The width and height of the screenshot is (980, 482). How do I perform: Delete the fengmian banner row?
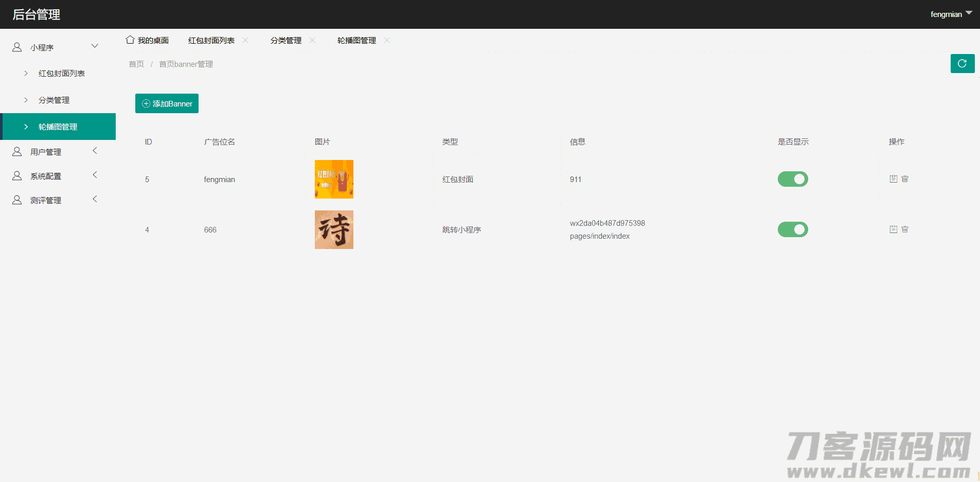pos(905,179)
